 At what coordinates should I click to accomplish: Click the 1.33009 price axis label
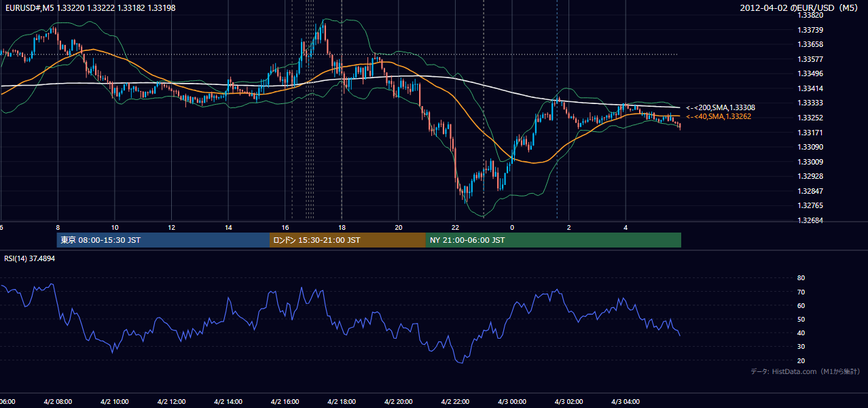click(x=810, y=162)
